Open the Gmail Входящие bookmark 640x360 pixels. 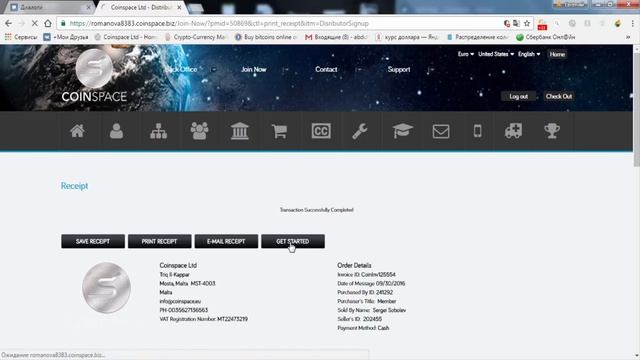coord(337,37)
